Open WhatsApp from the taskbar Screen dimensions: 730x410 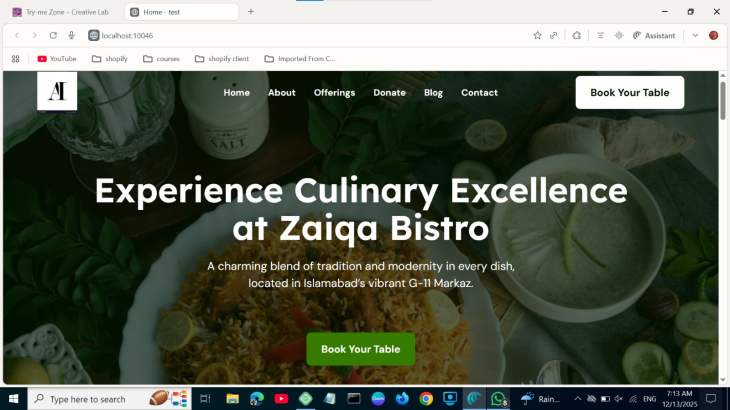pos(498,399)
